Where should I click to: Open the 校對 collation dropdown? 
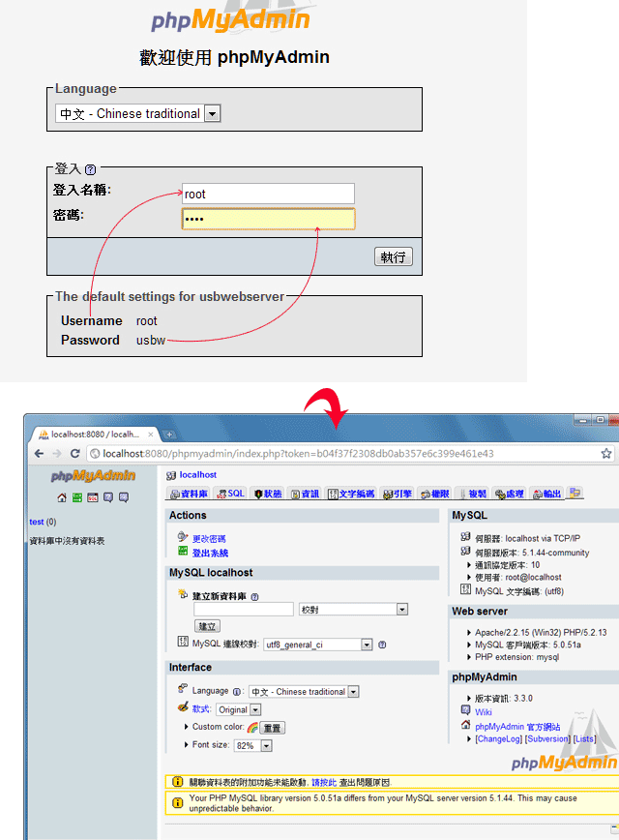pyautogui.click(x=353, y=609)
